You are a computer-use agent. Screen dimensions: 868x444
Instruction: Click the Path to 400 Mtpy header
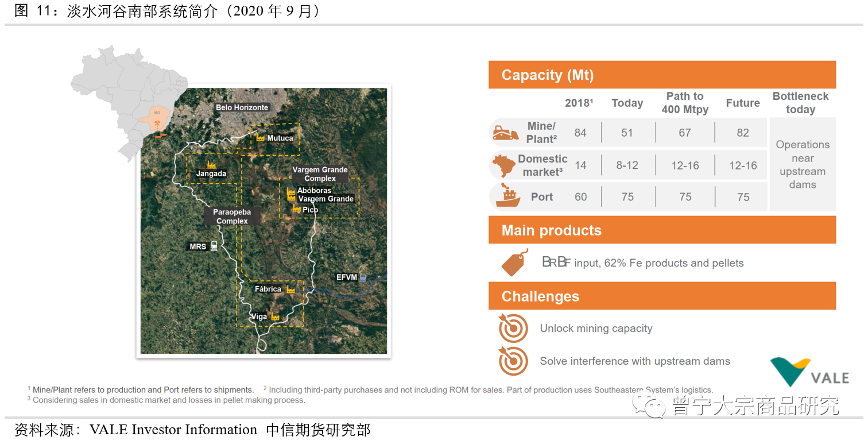coord(685,103)
